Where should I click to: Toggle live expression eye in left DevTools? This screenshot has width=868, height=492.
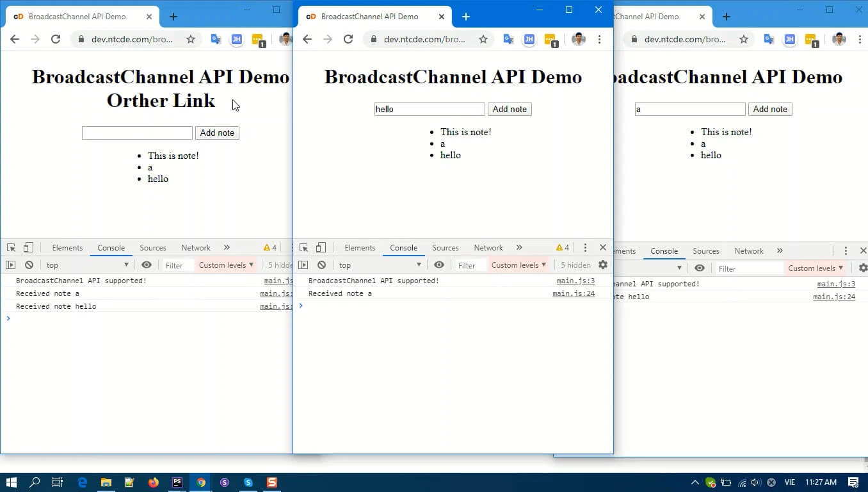[x=147, y=265]
